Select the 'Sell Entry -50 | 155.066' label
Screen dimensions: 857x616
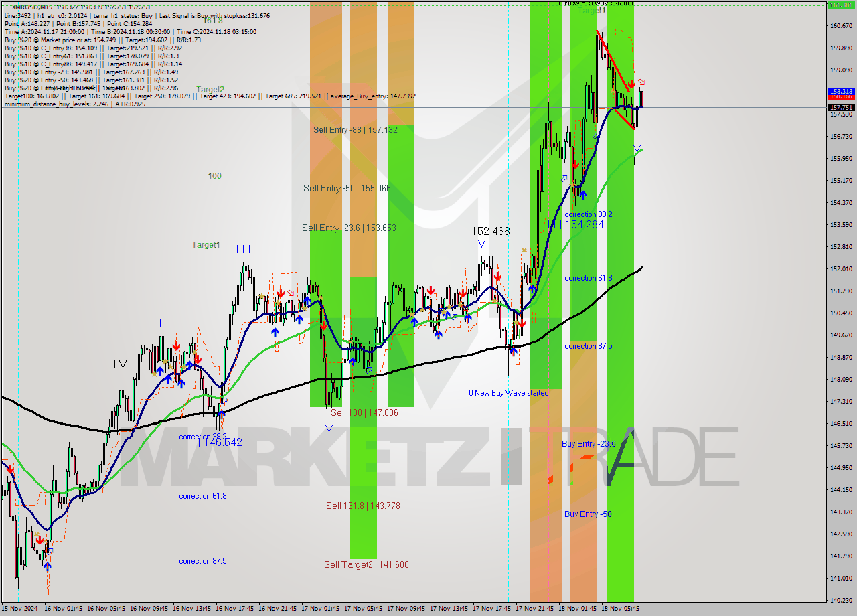(347, 188)
